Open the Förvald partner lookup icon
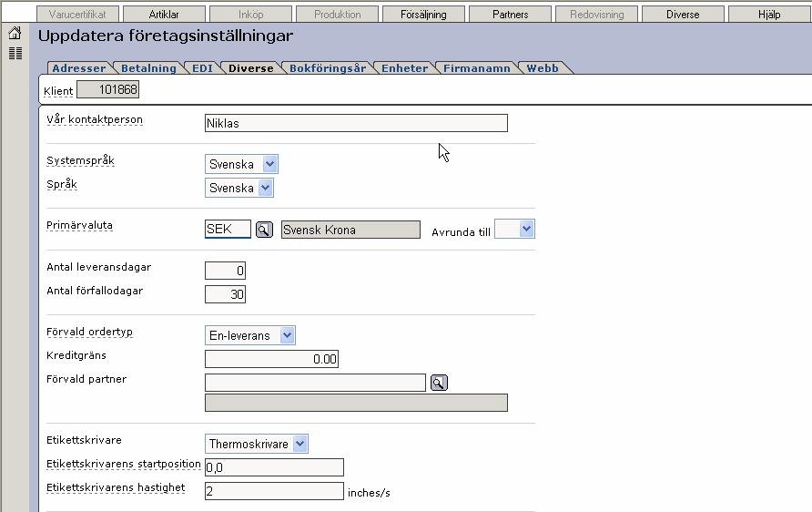 439,383
